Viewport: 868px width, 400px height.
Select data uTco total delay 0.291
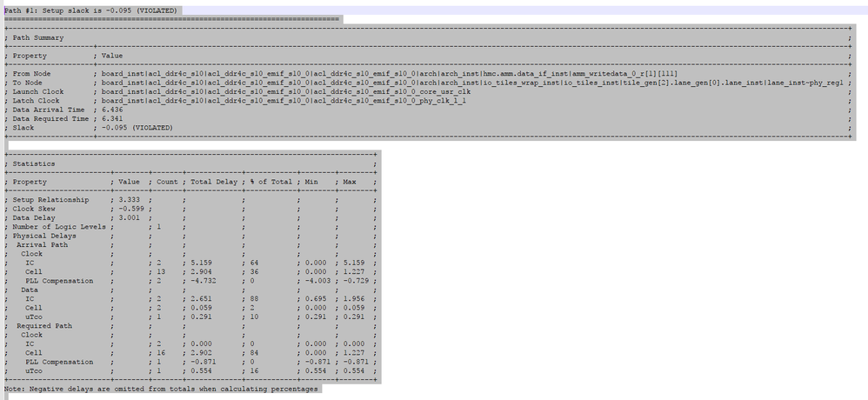pyautogui.click(x=202, y=317)
